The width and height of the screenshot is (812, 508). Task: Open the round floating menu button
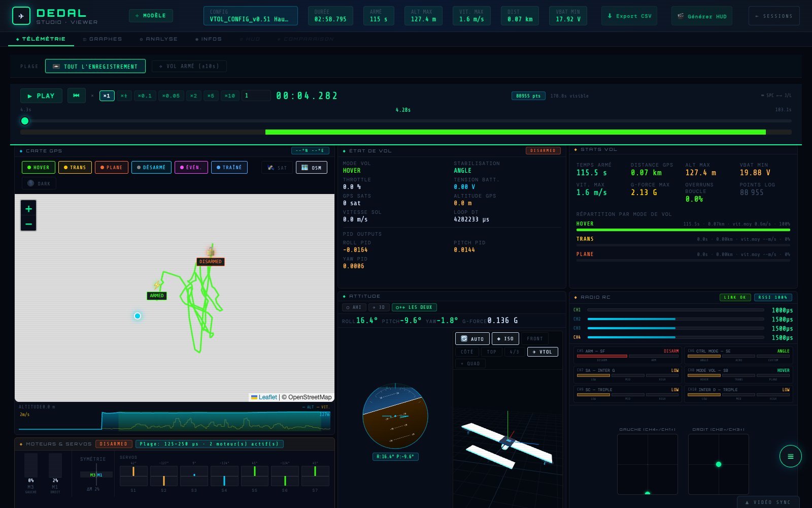coord(790,456)
